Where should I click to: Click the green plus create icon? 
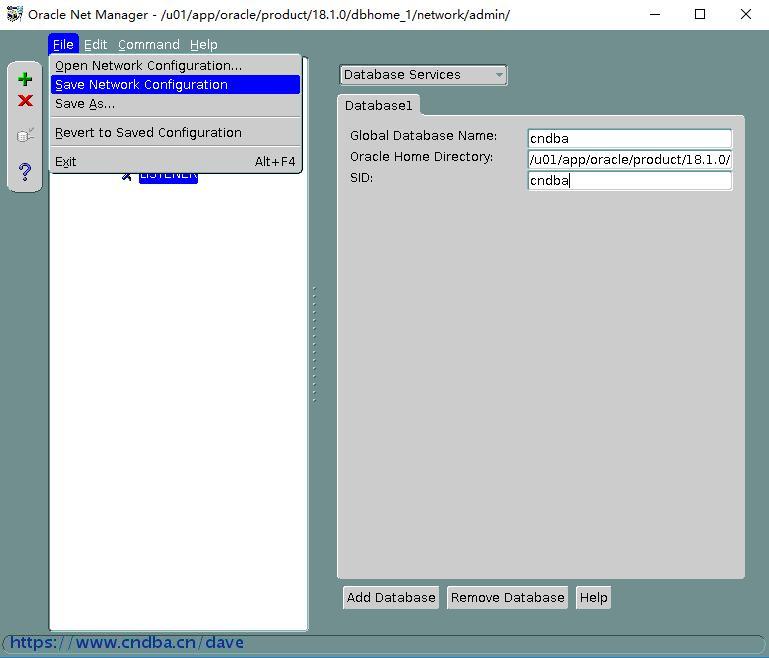(25, 79)
